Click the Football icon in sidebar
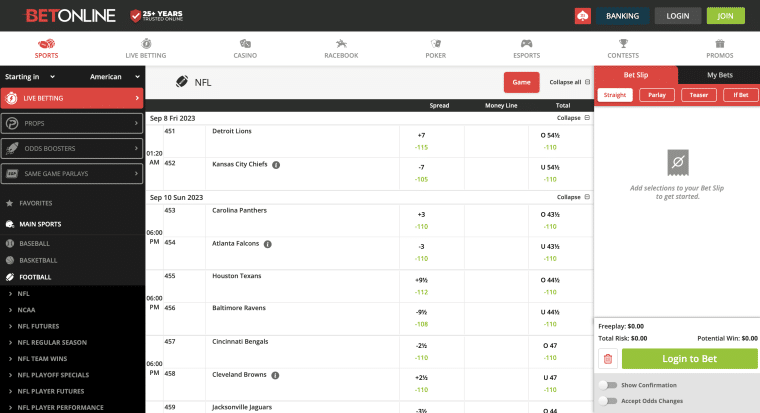This screenshot has height=413, width=760. [10, 277]
